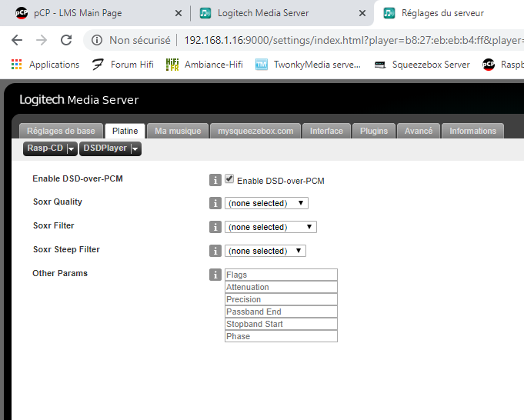
Task: Click the browser address bar URL
Action: (x=354, y=41)
